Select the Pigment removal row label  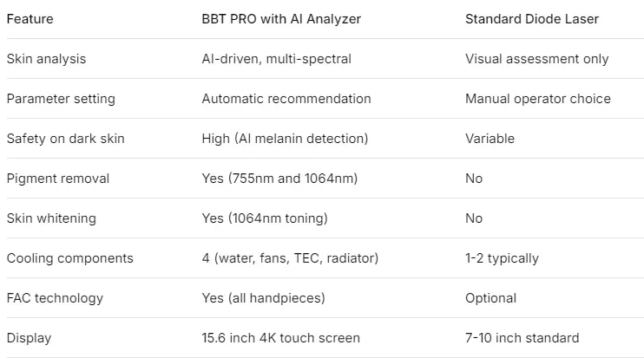[x=58, y=179]
